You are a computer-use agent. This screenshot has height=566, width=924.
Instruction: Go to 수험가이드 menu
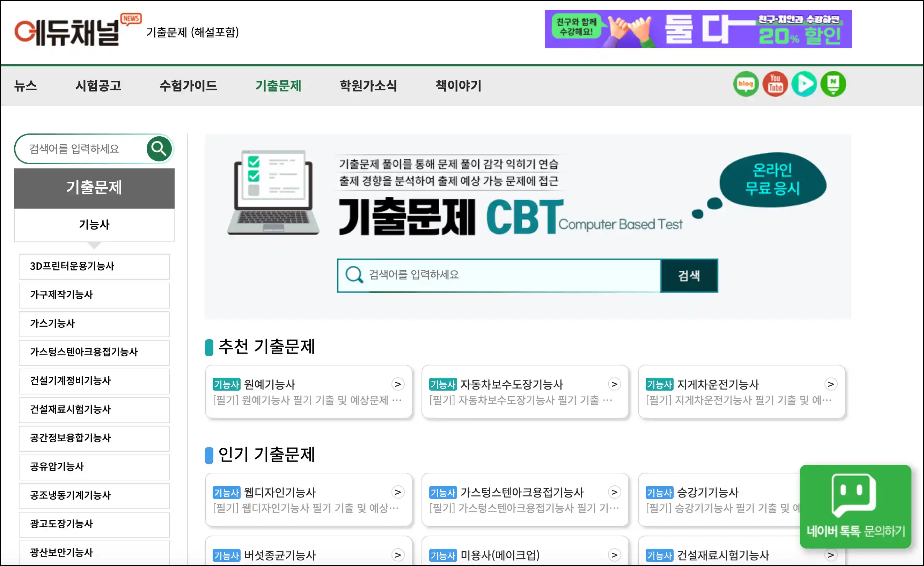click(x=188, y=86)
